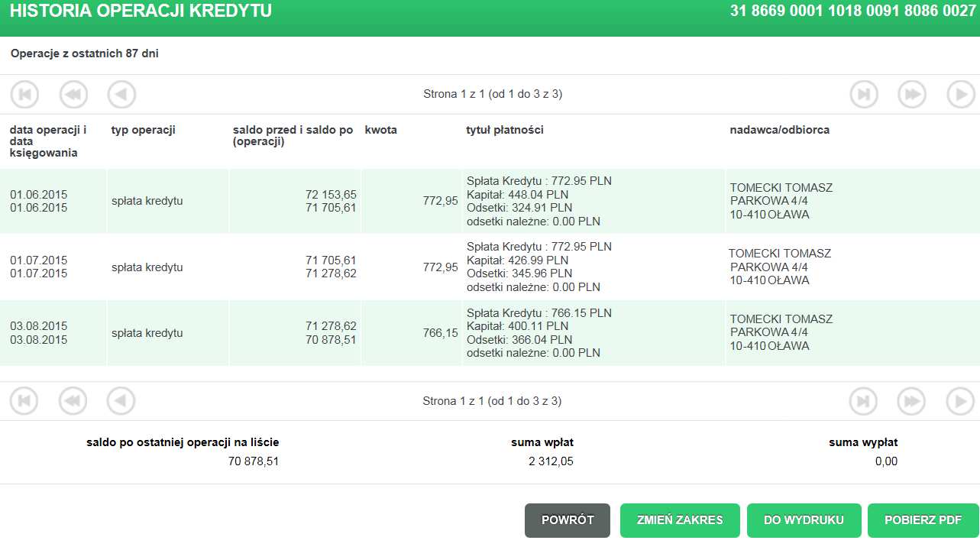
Task: Click bottom 'Strona 1 z 1' page indicator
Action: 492,401
